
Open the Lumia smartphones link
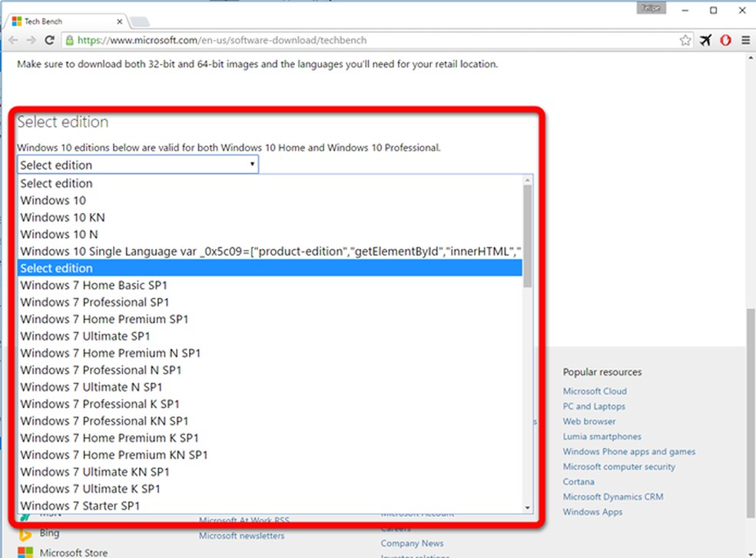(x=602, y=437)
